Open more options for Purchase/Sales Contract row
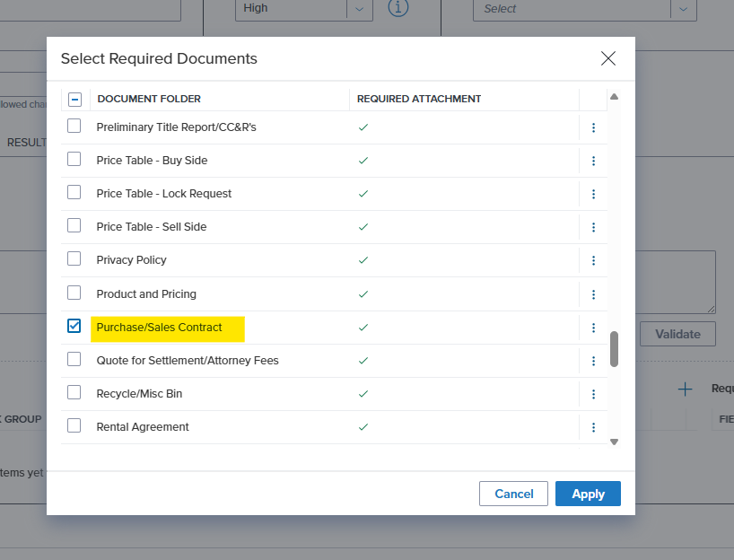The height and width of the screenshot is (560, 734). [x=593, y=328]
